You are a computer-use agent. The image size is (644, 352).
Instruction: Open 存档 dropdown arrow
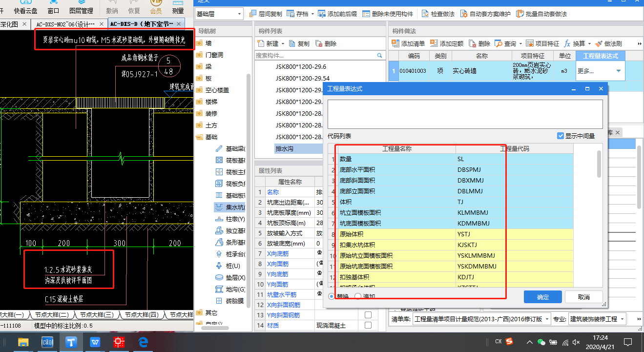click(x=312, y=14)
